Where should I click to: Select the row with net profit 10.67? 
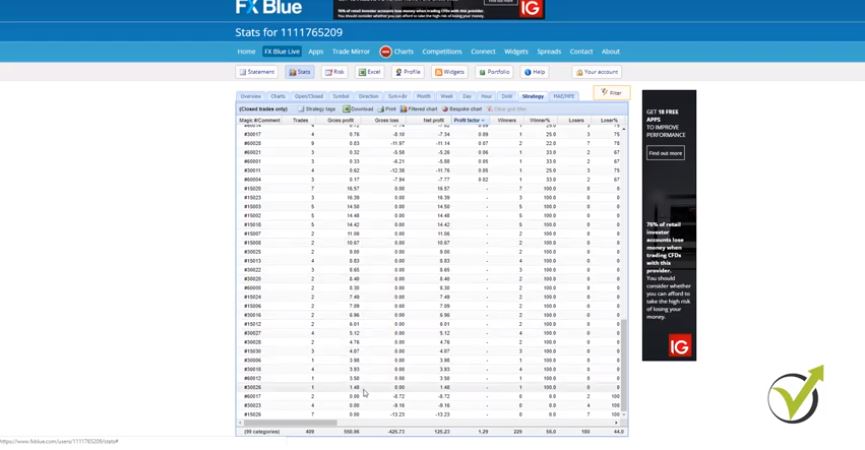[x=430, y=243]
